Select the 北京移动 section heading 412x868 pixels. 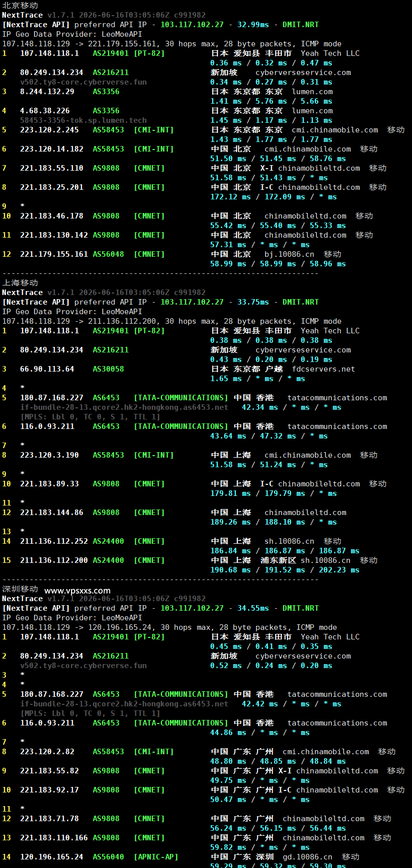coord(20,6)
